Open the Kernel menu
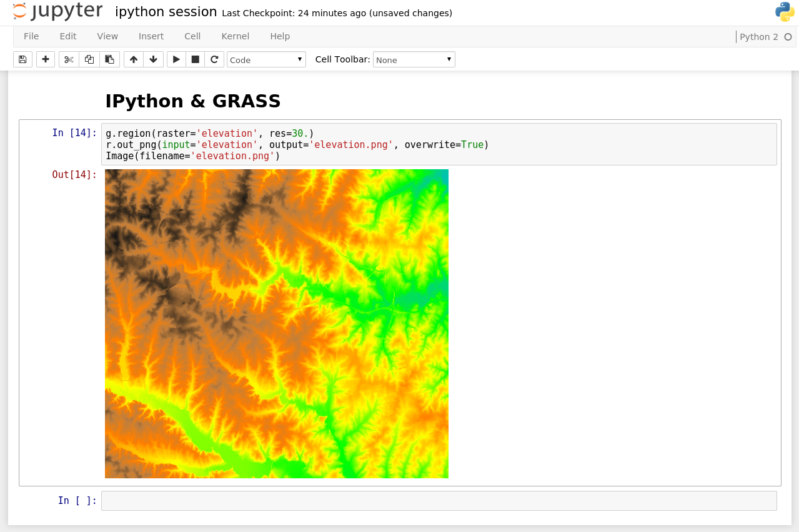This screenshot has height=532, width=799. coord(235,36)
